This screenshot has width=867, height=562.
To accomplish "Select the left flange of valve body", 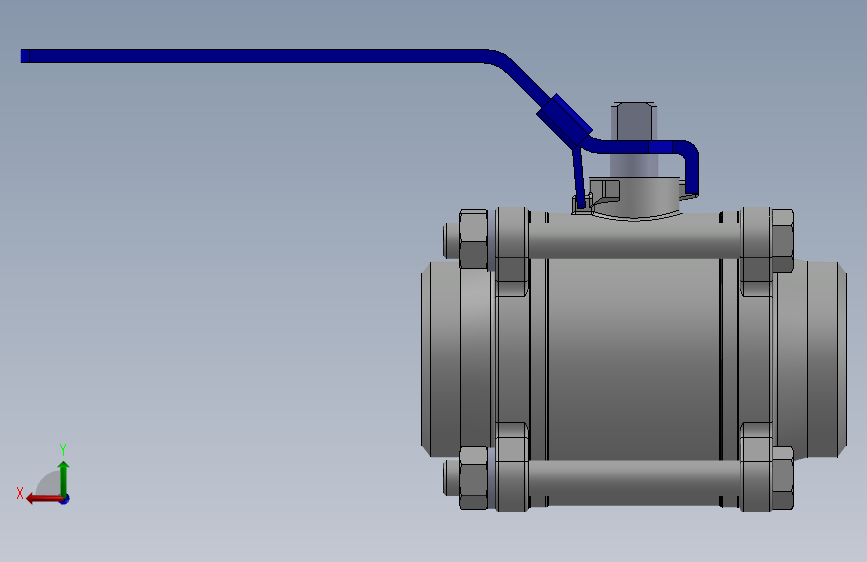I will (512, 360).
